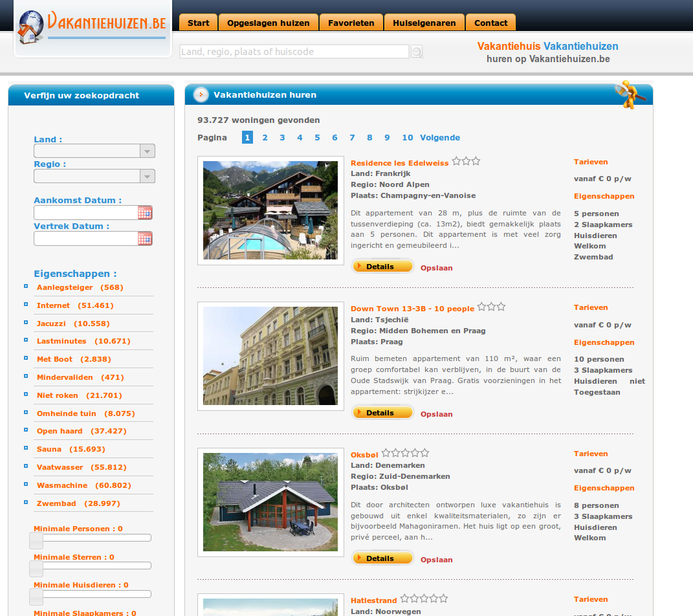Click the search mascot icon in results header
693x616 pixels.
click(630, 94)
